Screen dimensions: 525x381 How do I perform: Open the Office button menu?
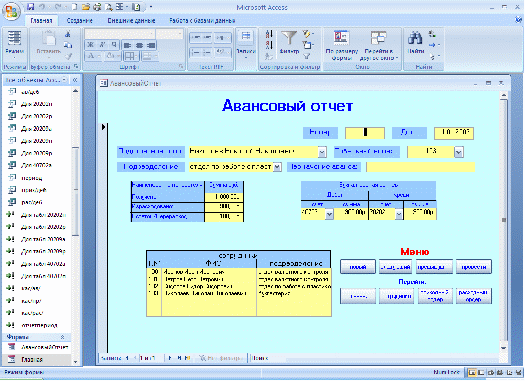(11, 11)
